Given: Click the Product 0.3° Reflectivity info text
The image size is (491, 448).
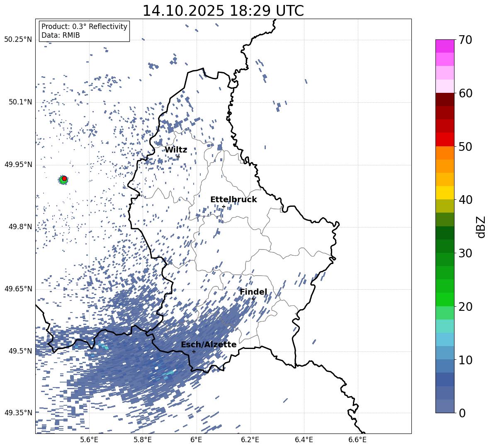Looking at the screenshot, I should pos(84,27).
